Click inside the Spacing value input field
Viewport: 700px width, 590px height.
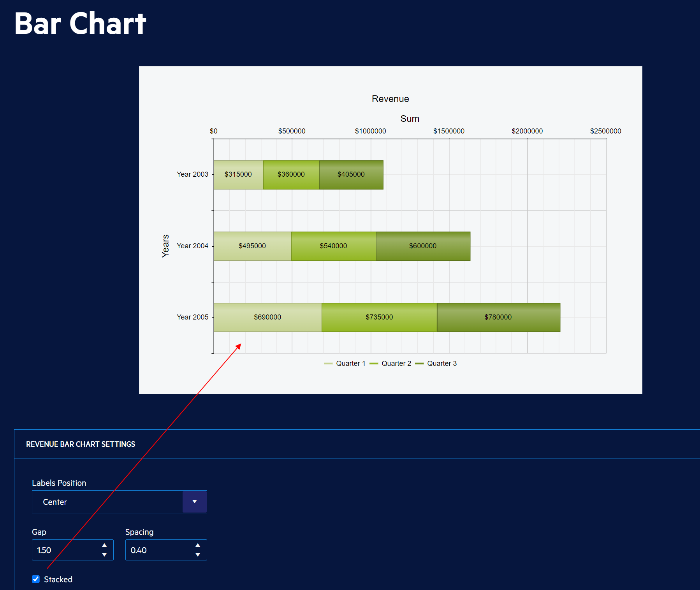point(156,550)
